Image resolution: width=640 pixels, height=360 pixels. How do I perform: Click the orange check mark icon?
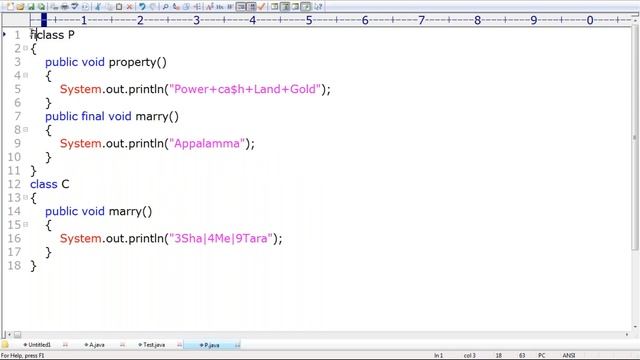click(262, 7)
